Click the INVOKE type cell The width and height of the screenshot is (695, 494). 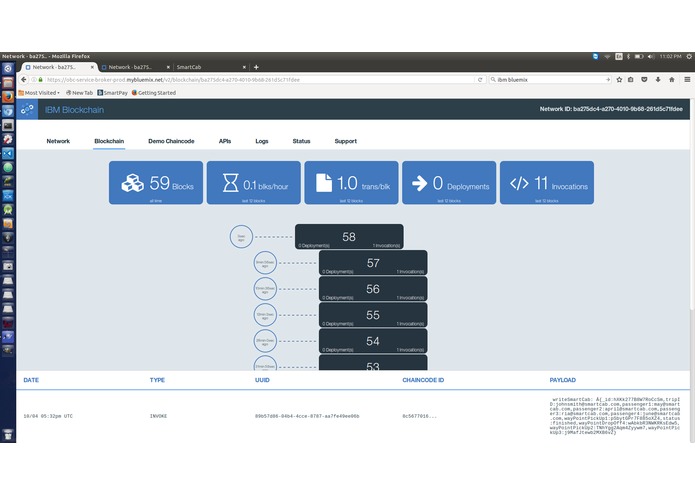tap(158, 416)
